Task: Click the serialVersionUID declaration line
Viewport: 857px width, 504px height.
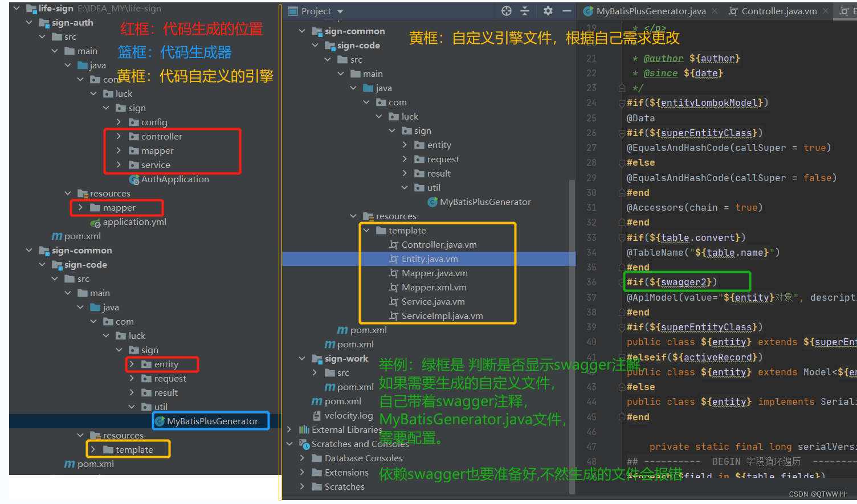Action: tap(752, 447)
